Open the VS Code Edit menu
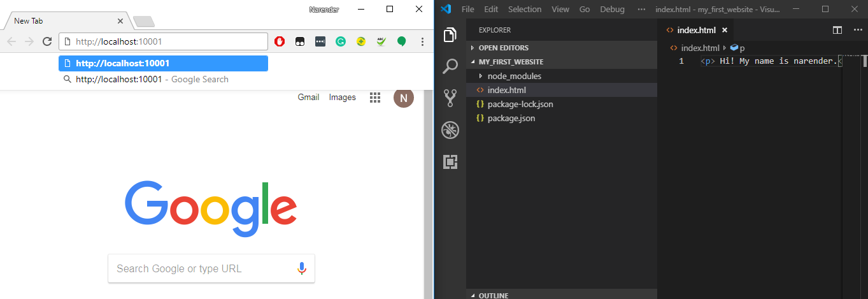This screenshot has height=299, width=868. click(491, 9)
